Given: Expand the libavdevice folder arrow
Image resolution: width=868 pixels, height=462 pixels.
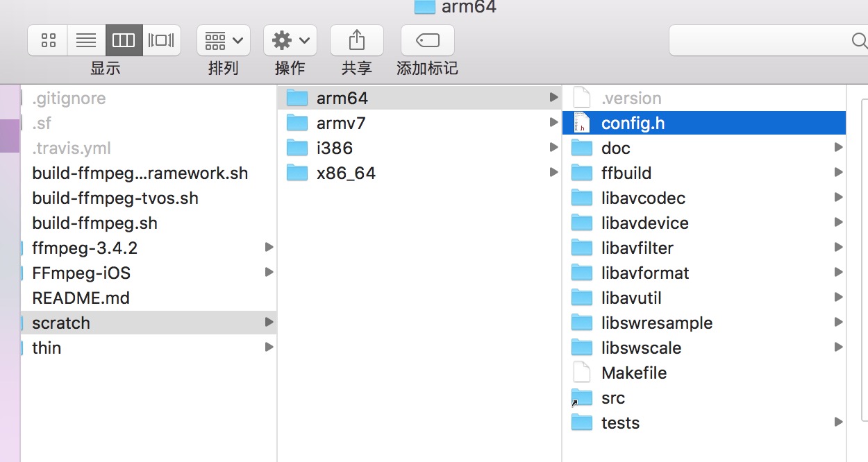Looking at the screenshot, I should point(838,223).
